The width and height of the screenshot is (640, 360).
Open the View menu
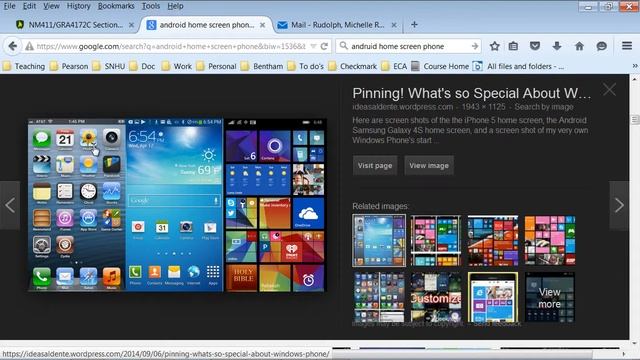pos(51,6)
